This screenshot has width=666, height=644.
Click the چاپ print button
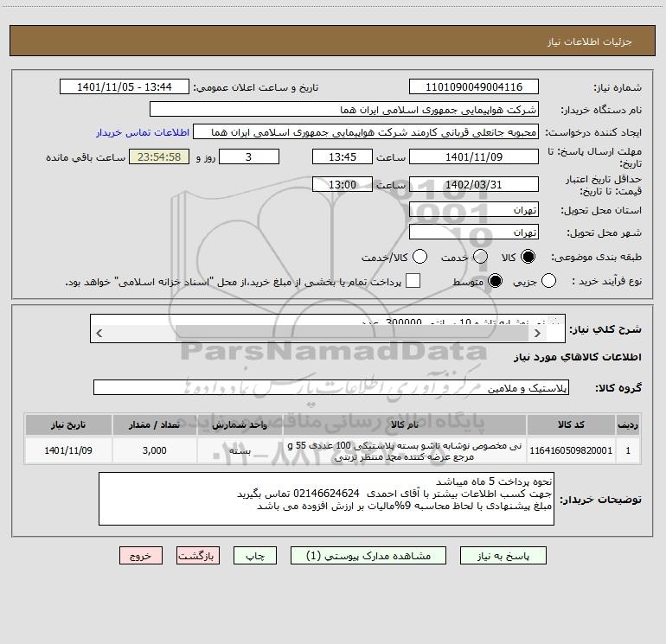[x=255, y=556]
